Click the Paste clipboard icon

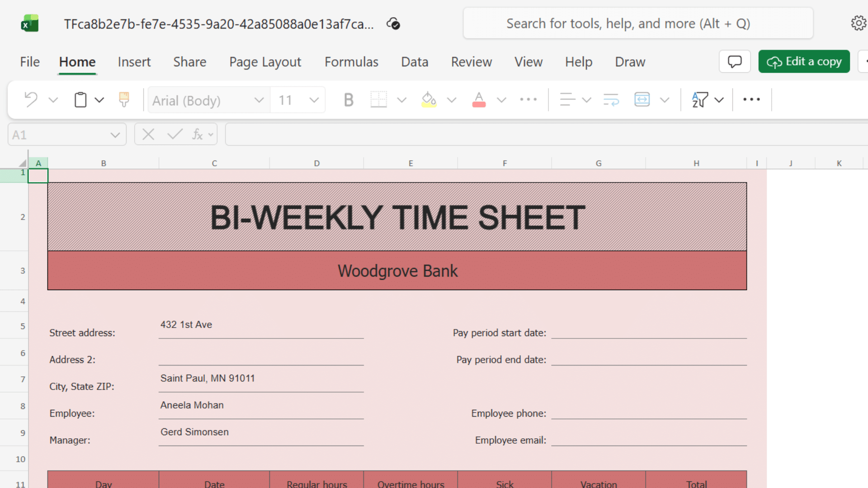point(80,99)
